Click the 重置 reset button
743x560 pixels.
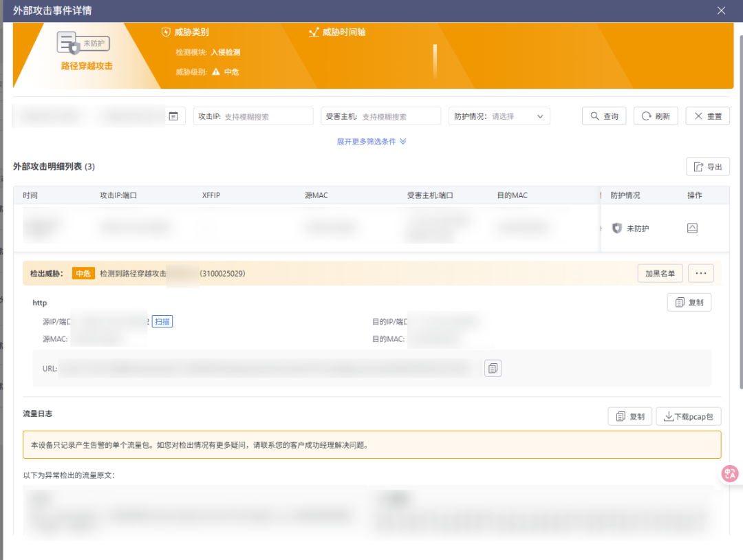pyautogui.click(x=707, y=116)
